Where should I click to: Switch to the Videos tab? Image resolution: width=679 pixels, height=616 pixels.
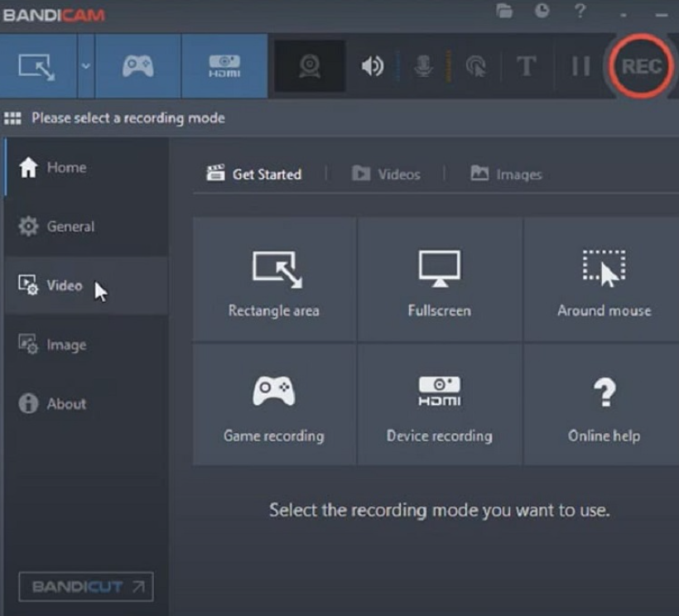point(386,174)
